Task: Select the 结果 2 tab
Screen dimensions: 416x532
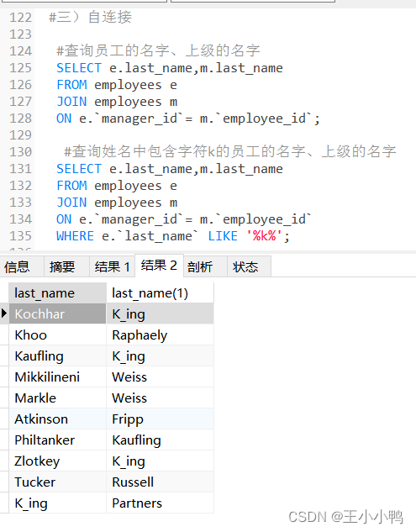Action: click(159, 266)
